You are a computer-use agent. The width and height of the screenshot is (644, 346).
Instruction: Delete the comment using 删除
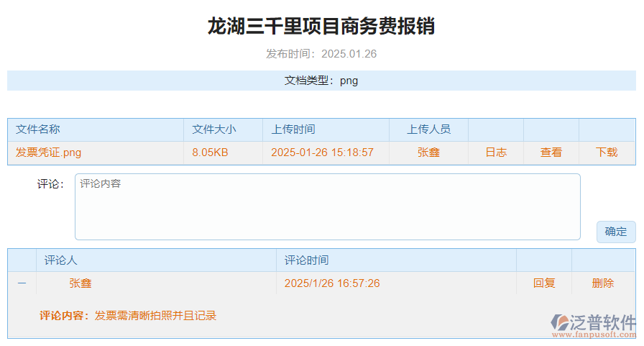click(602, 283)
